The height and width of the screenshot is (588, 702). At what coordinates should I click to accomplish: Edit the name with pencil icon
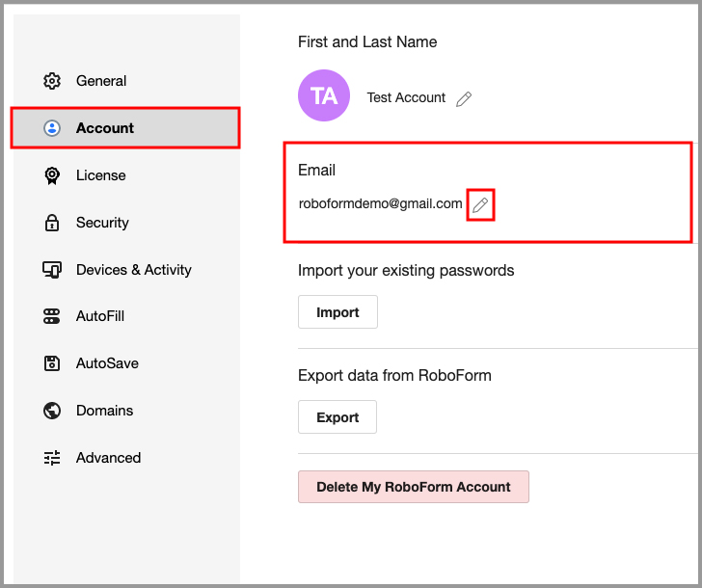pos(464,99)
